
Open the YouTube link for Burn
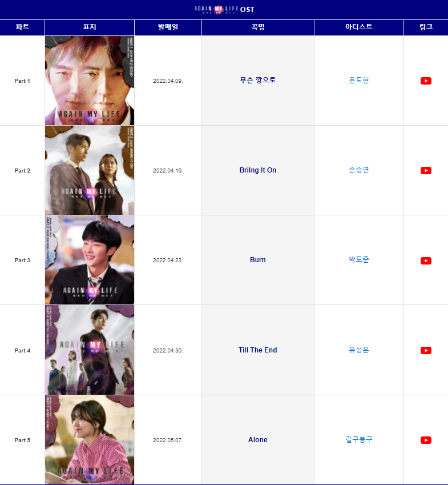tap(426, 260)
